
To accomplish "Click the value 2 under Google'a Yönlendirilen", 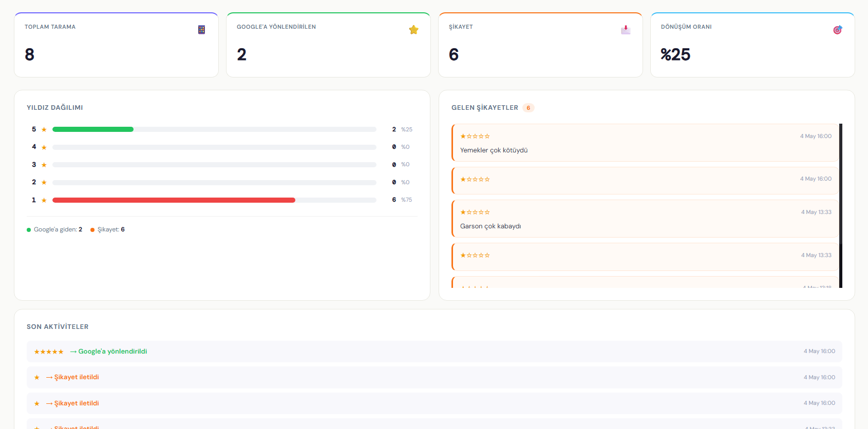I will click(242, 54).
